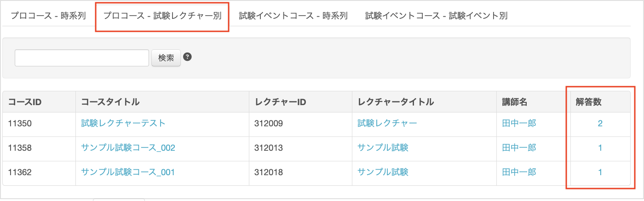Open 試験イベントコース - 時系列 tab

coord(293,16)
